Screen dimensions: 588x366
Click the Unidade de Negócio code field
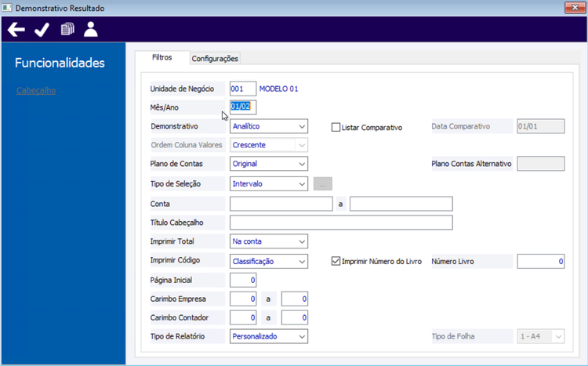pyautogui.click(x=243, y=89)
